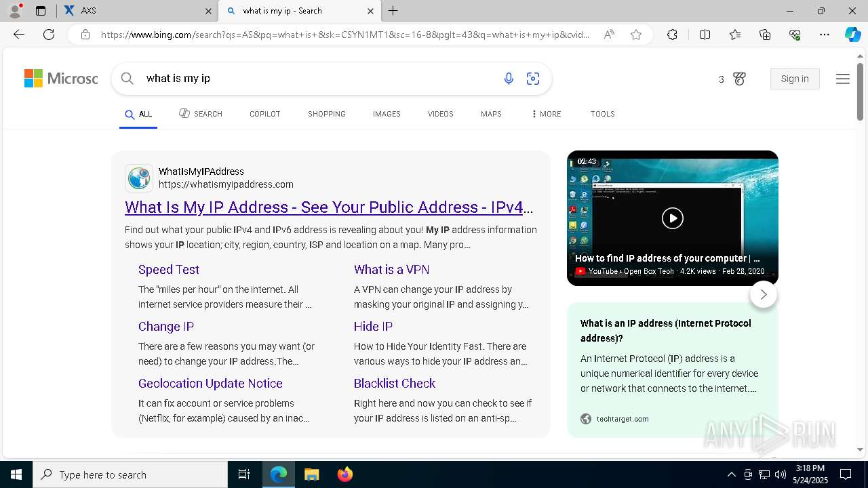Viewport: 868px width, 488px height.
Task: View site information via the lock icon
Action: (x=85, y=35)
